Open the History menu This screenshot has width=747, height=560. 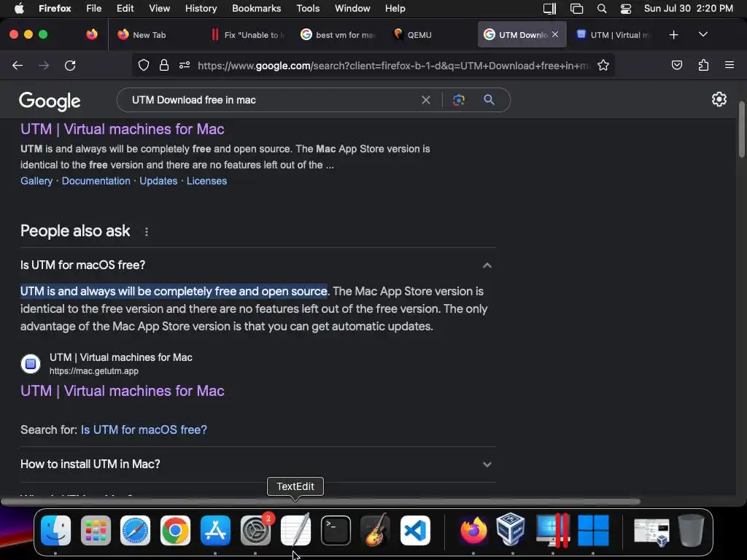click(x=201, y=9)
